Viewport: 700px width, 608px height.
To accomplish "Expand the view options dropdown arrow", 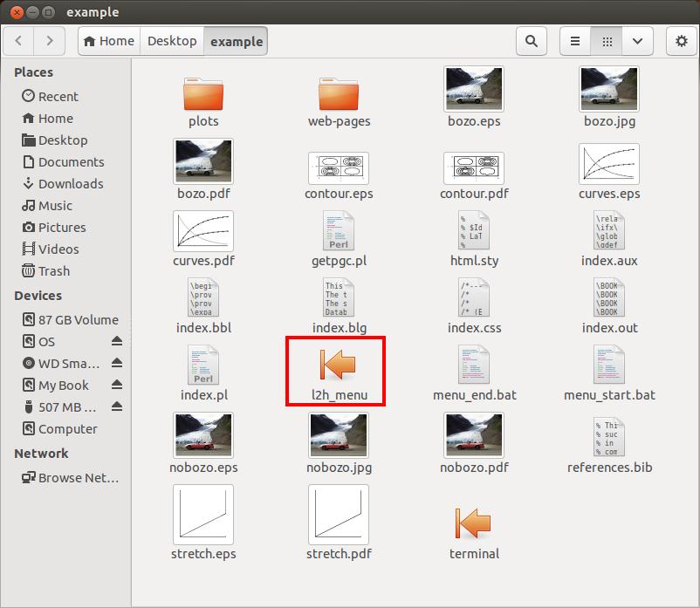I will pos(638,41).
